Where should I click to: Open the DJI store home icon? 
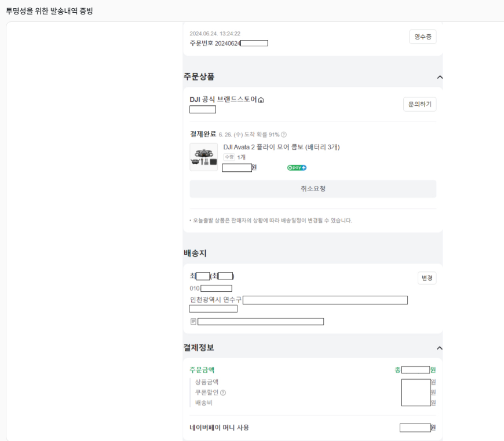pos(261,100)
